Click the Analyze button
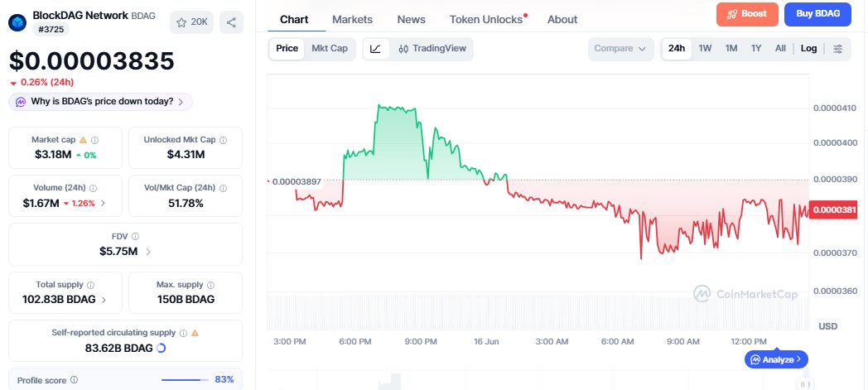 (x=776, y=359)
